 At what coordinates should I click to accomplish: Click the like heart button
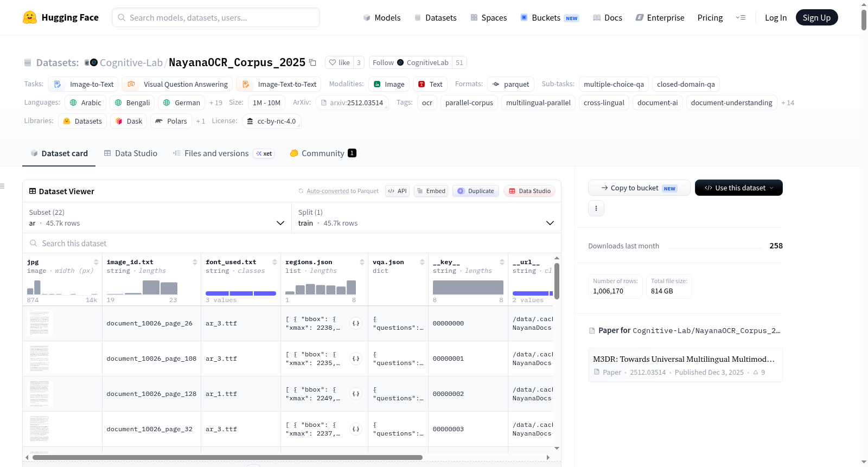(x=339, y=62)
